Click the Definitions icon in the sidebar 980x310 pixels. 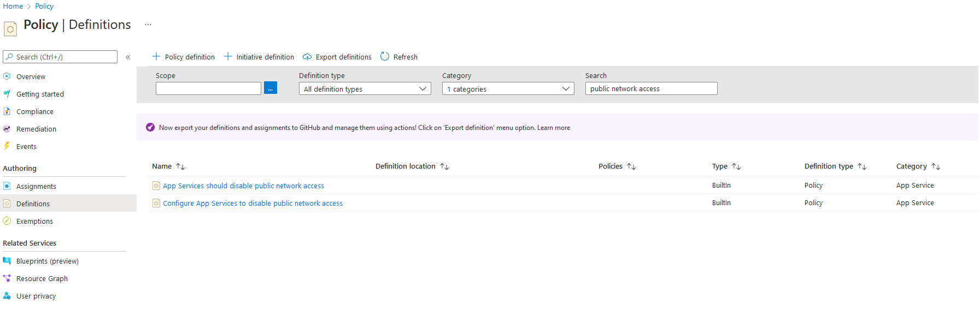click(7, 204)
